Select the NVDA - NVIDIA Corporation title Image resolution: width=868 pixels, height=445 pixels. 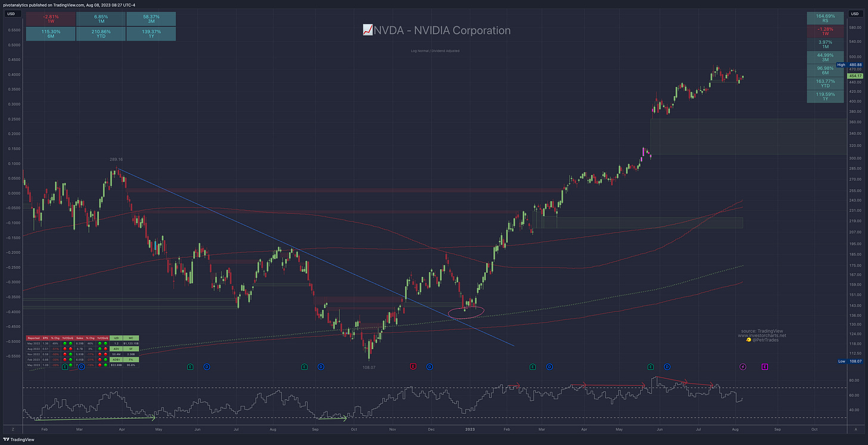pos(442,30)
